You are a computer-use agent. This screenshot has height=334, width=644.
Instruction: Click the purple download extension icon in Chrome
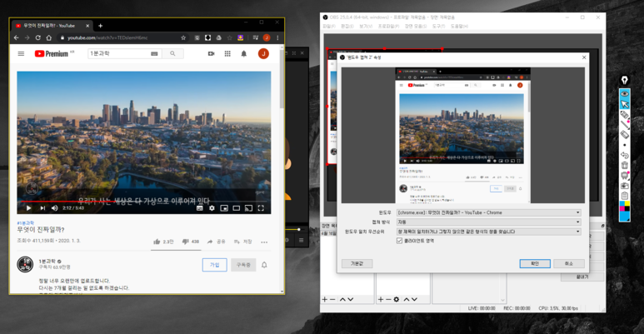(x=240, y=37)
